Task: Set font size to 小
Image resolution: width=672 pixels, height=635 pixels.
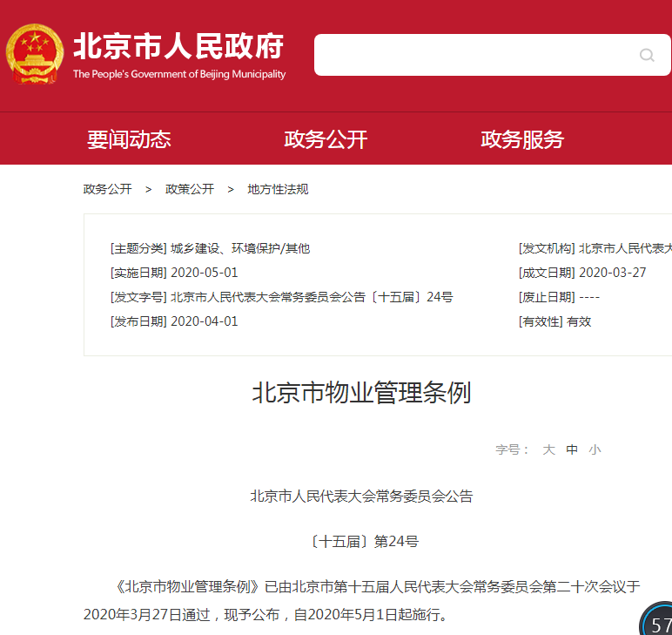Action: click(595, 449)
